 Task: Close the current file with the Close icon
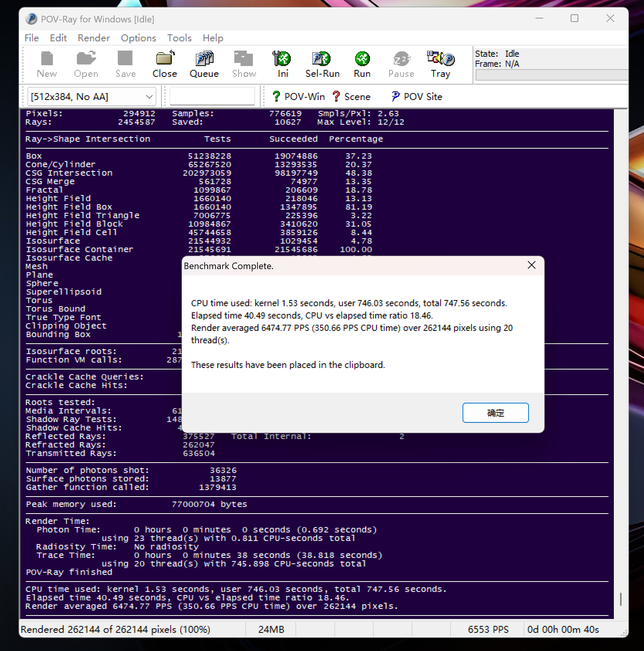pyautogui.click(x=164, y=64)
